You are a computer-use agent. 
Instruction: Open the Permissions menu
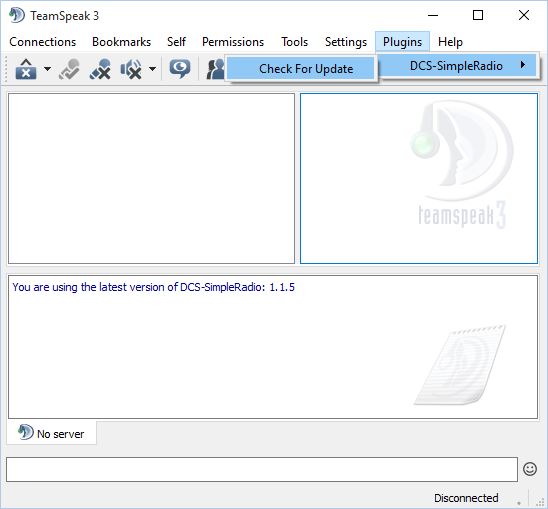point(233,42)
